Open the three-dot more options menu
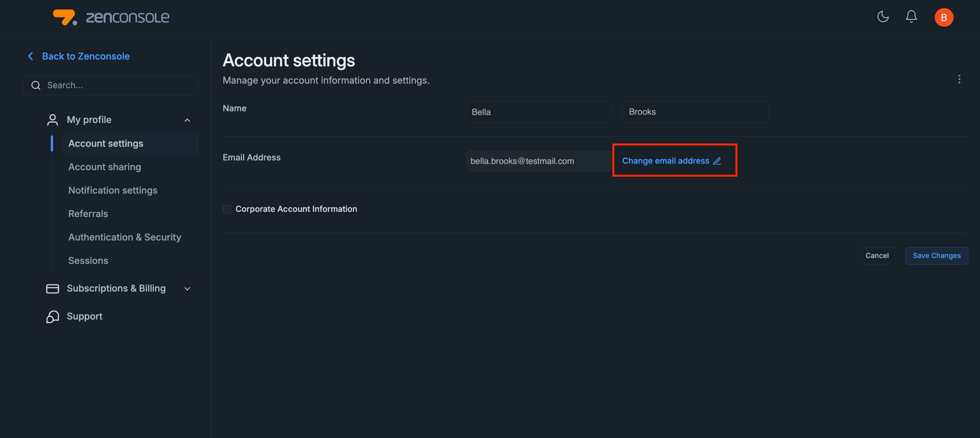The height and width of the screenshot is (438, 980). click(x=959, y=79)
